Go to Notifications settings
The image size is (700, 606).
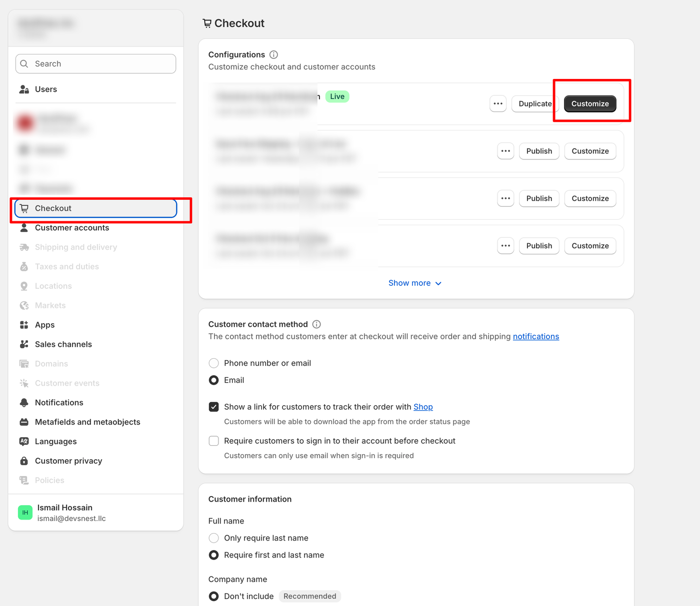(x=95, y=403)
